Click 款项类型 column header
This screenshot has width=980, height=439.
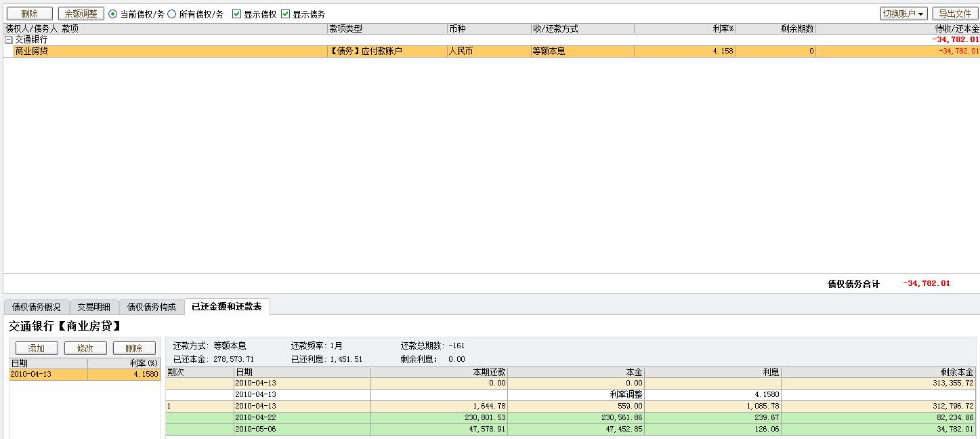387,29
